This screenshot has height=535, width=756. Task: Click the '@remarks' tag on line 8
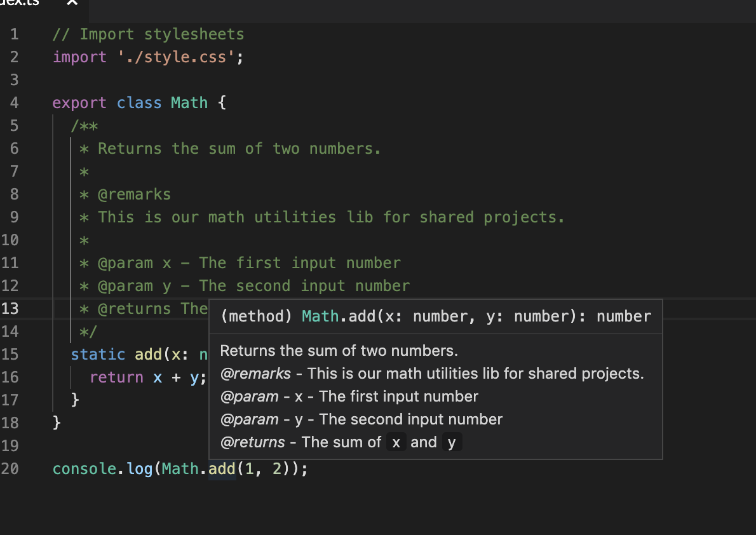click(x=134, y=194)
